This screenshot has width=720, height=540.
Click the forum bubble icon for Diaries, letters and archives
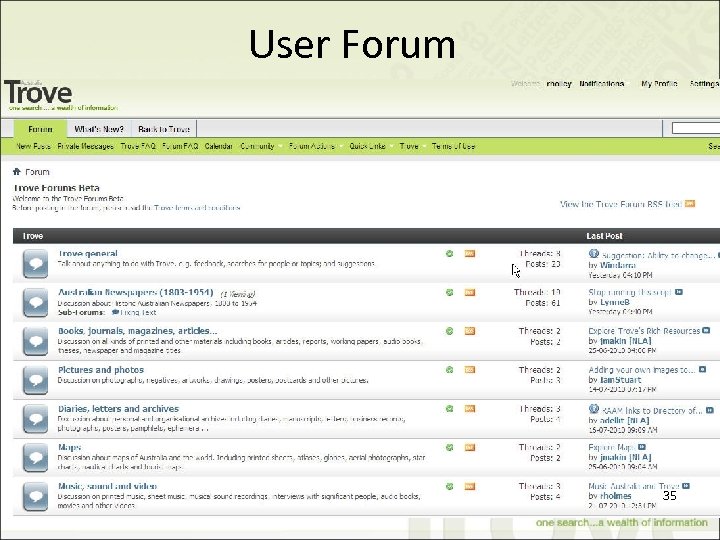point(35,419)
